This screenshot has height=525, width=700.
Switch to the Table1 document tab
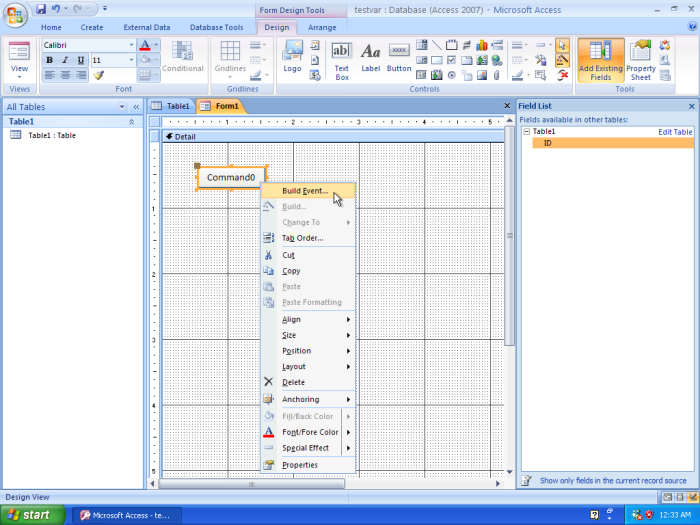pyautogui.click(x=171, y=106)
